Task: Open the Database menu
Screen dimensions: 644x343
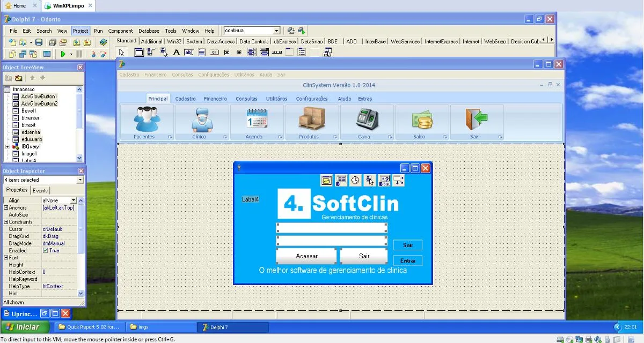Action: coord(149,31)
